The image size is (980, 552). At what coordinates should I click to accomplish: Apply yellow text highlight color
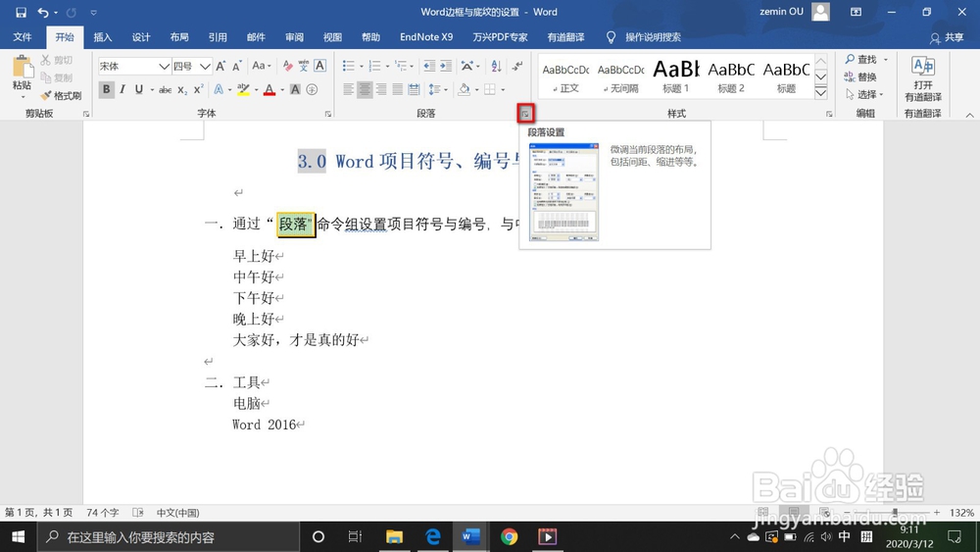point(243,89)
